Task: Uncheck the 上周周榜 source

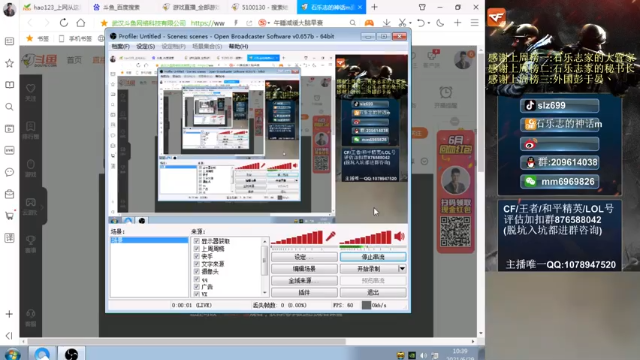Action: point(197,249)
